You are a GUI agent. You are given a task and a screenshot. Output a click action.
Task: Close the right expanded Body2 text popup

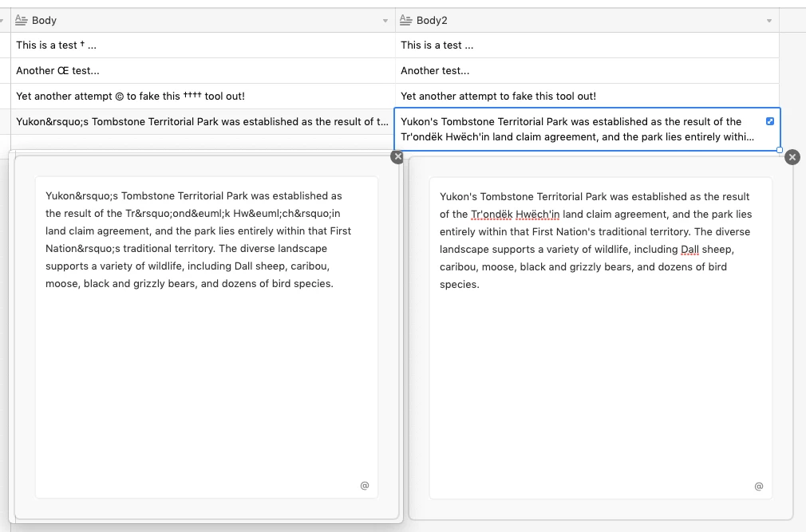pyautogui.click(x=792, y=157)
